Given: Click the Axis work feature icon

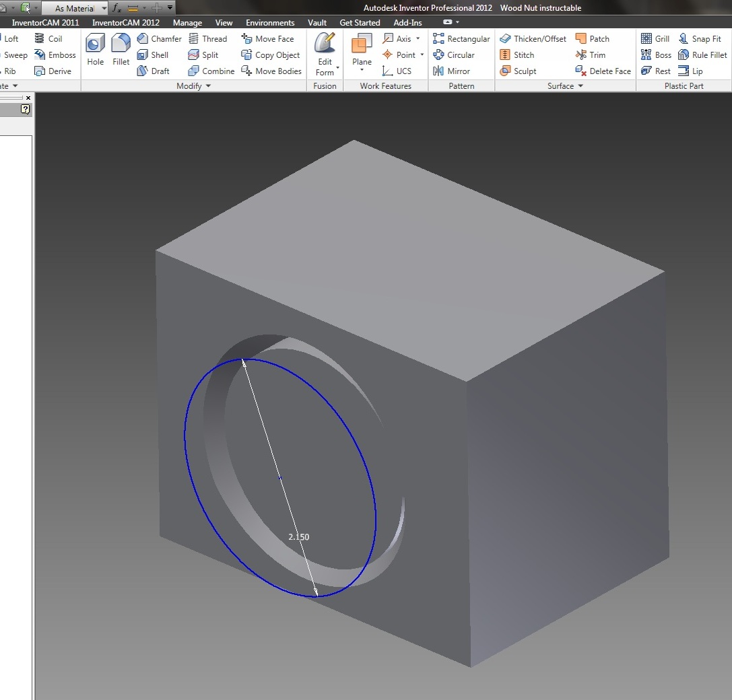Looking at the screenshot, I should click(387, 39).
